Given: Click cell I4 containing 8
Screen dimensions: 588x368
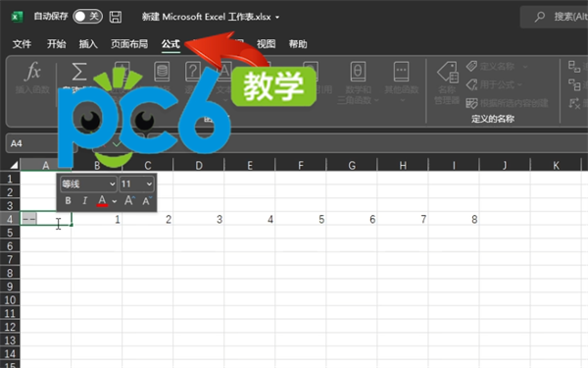Looking at the screenshot, I should [454, 219].
